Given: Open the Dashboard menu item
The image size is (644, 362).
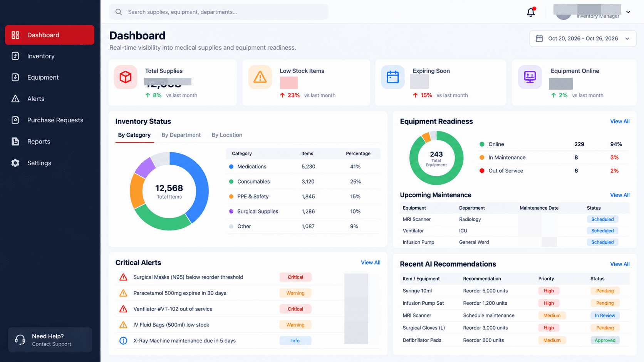Looking at the screenshot, I should [50, 35].
